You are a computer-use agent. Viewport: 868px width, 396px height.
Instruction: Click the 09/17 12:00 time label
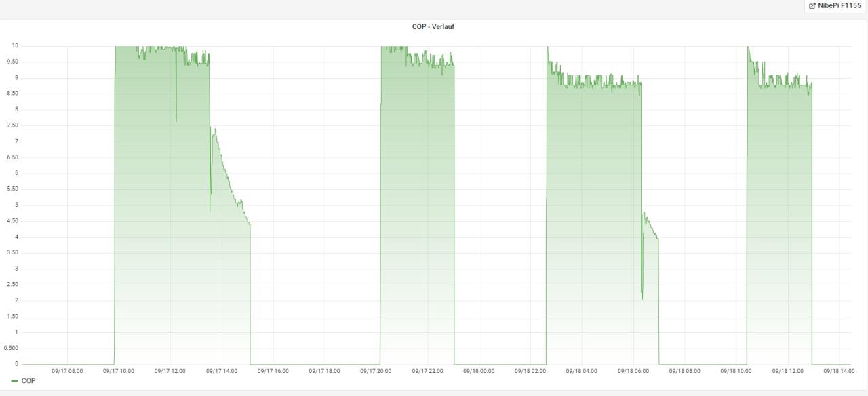[x=170, y=371]
